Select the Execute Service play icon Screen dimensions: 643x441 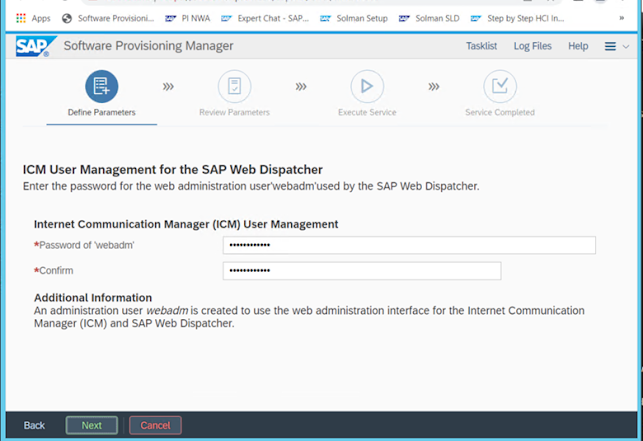[x=367, y=87]
